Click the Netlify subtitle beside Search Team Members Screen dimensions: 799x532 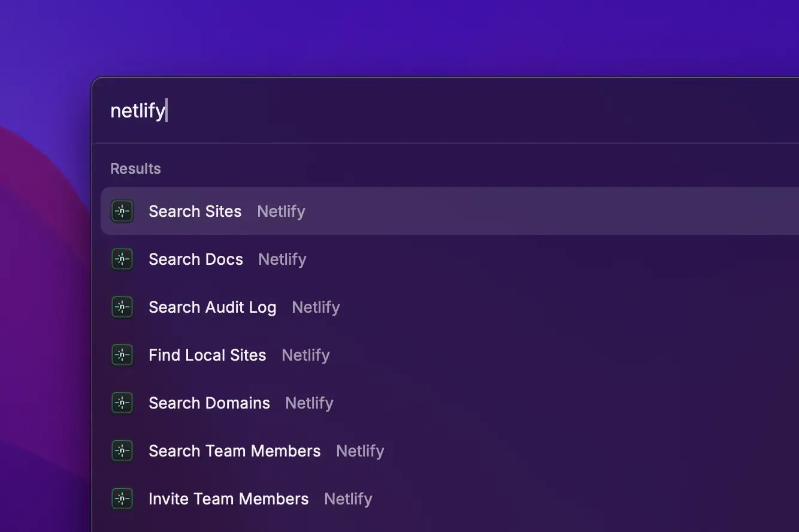pyautogui.click(x=360, y=451)
